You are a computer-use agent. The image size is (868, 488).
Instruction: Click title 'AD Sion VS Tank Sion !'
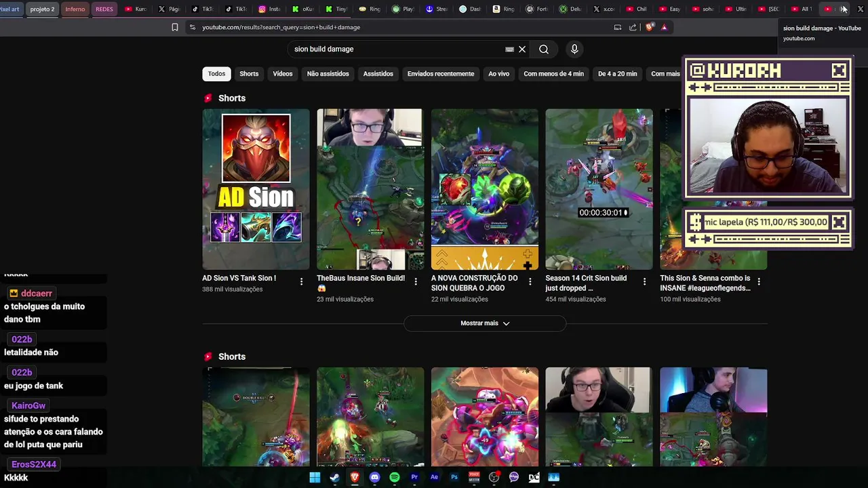[x=239, y=278]
